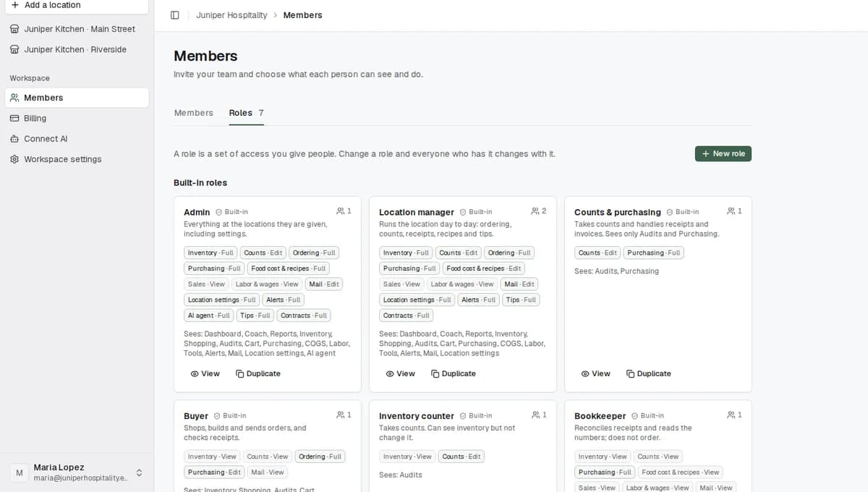Click the Riverside store icon
The height and width of the screenshot is (492, 868).
tap(14, 49)
